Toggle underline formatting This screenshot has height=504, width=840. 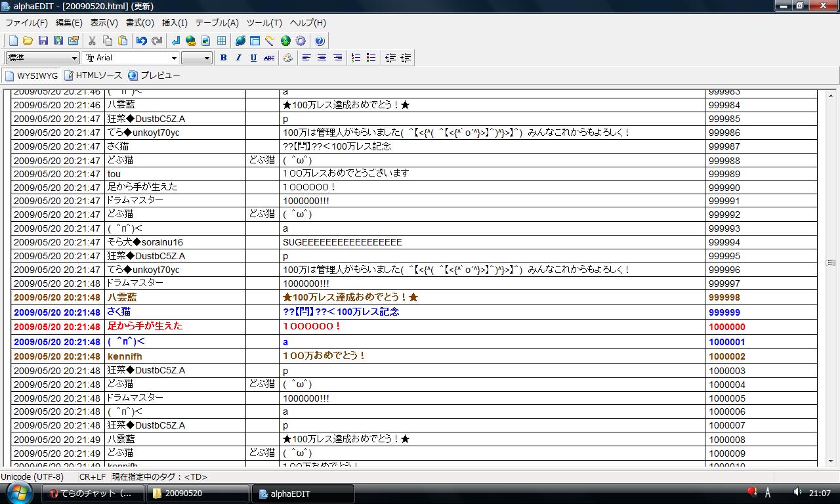pyautogui.click(x=253, y=58)
